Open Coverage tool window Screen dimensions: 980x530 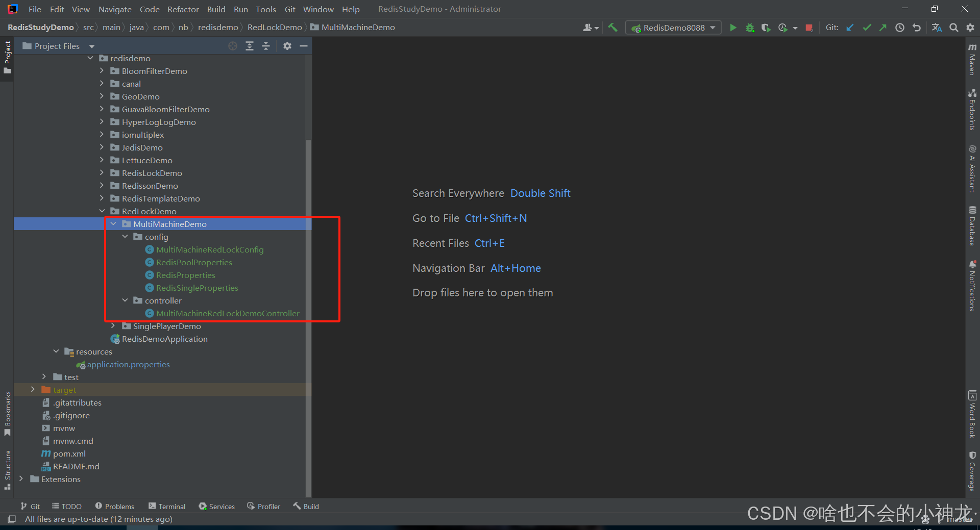[972, 471]
